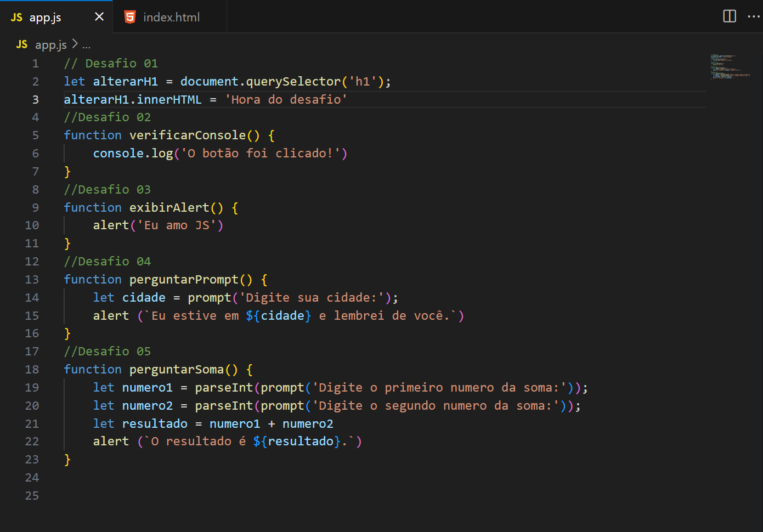This screenshot has width=763, height=532.
Task: Click the 'Hora do desafio' string
Action: click(286, 100)
